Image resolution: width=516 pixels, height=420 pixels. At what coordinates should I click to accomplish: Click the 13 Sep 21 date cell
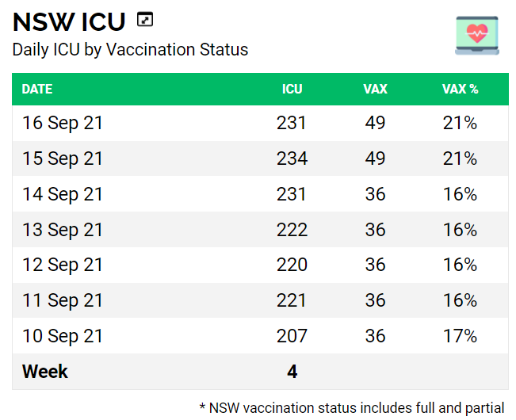[63, 230]
